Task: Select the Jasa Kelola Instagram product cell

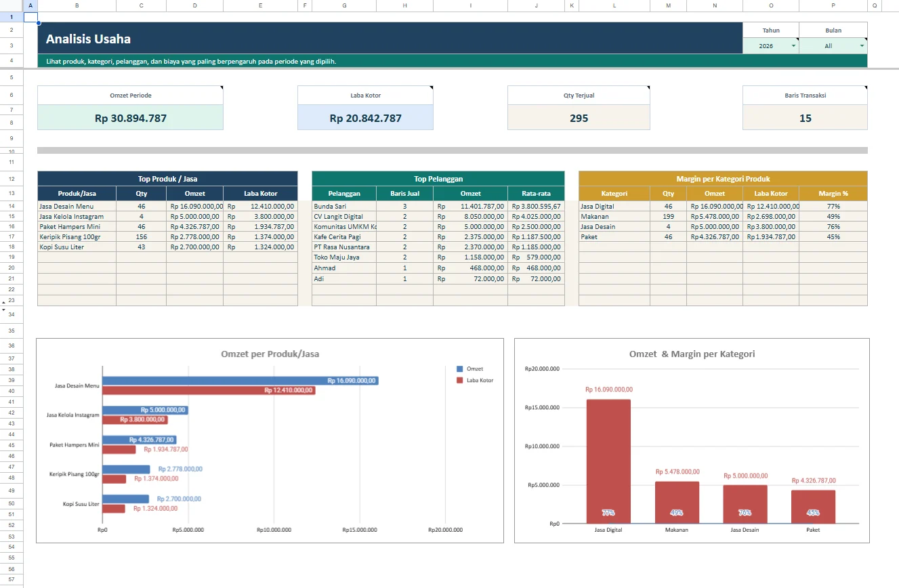Action: click(77, 216)
